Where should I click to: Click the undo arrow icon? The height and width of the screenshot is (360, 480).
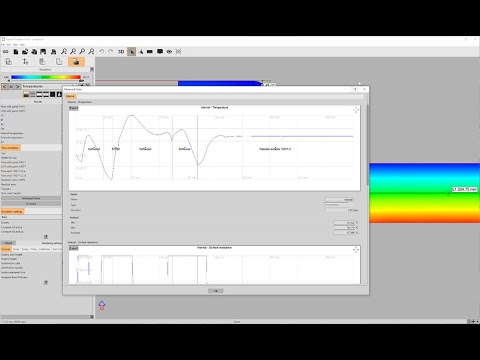(102, 52)
